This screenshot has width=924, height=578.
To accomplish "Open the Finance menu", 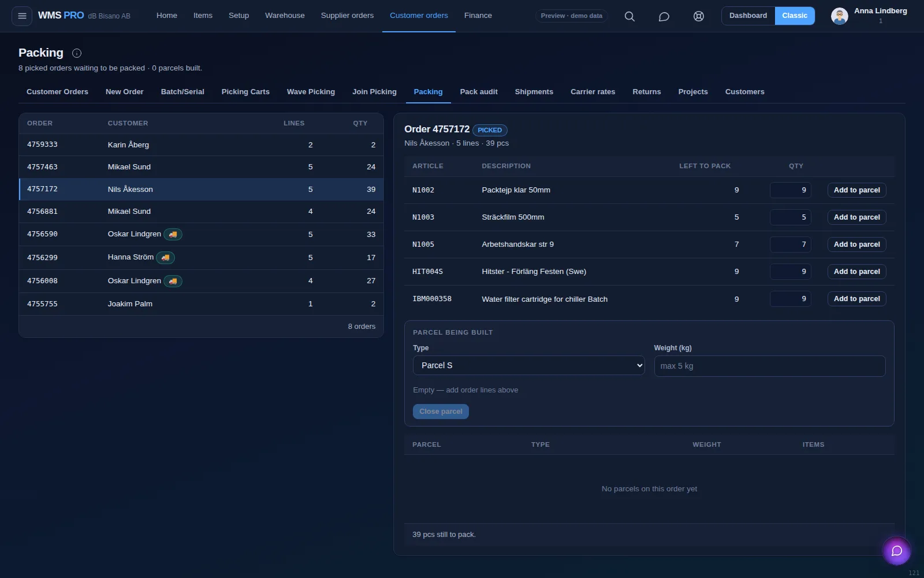I will click(x=478, y=16).
